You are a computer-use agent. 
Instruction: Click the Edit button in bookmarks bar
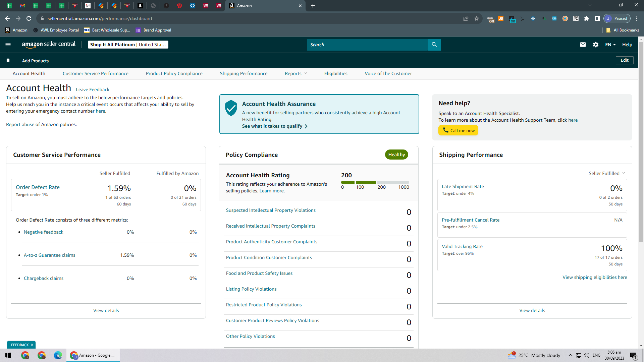625,60
